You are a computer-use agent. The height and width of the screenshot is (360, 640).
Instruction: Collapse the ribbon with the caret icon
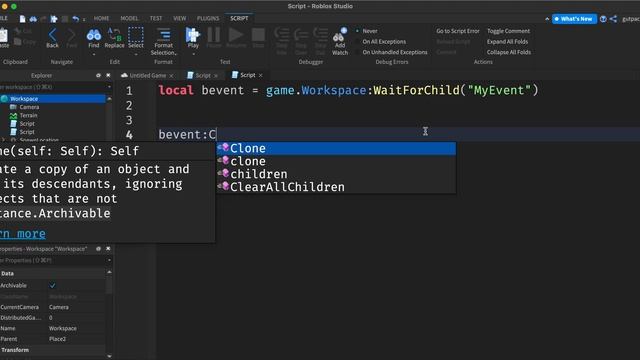547,19
